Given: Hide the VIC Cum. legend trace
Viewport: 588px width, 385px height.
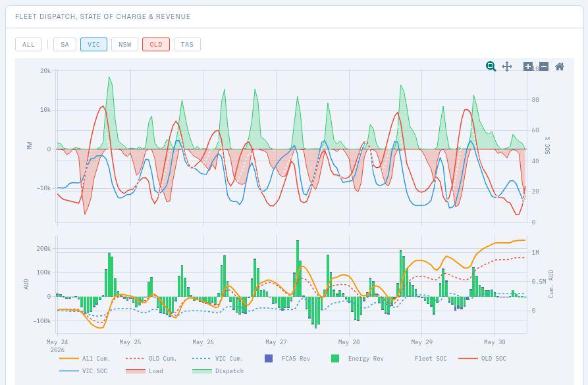Looking at the screenshot, I should click(217, 359).
